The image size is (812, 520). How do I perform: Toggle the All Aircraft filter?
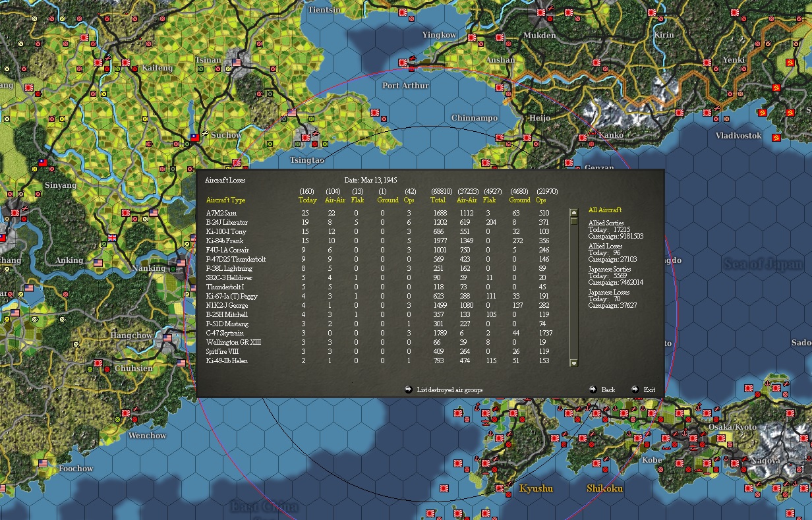tap(605, 210)
